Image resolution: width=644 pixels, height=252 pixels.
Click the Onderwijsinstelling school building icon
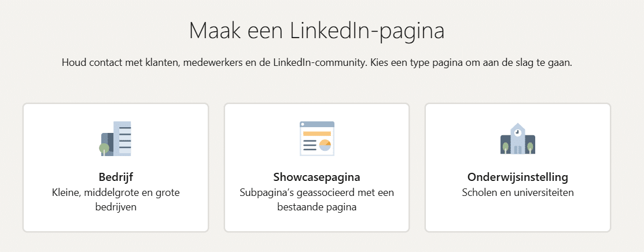[518, 139]
